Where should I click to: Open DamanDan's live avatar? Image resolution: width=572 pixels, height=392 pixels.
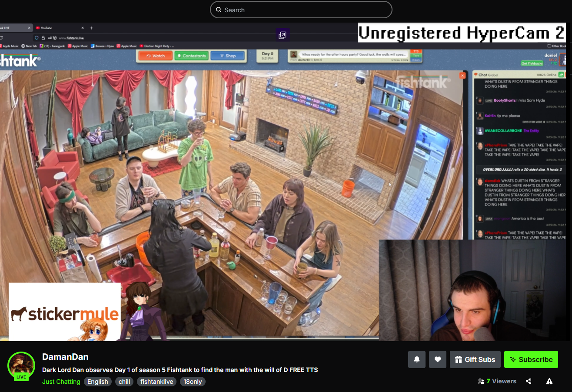click(21, 365)
